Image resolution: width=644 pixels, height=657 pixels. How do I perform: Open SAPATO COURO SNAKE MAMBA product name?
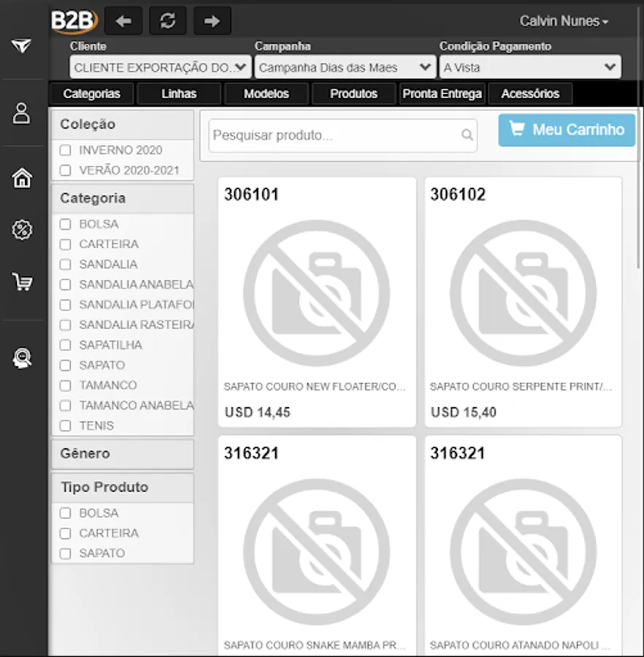(x=314, y=645)
